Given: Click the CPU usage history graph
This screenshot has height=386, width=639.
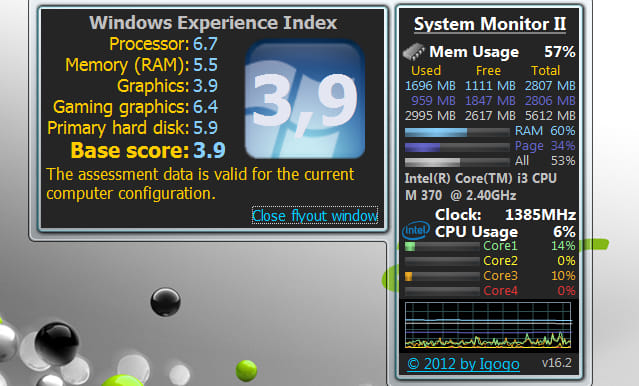Looking at the screenshot, I should pyautogui.click(x=488, y=325).
